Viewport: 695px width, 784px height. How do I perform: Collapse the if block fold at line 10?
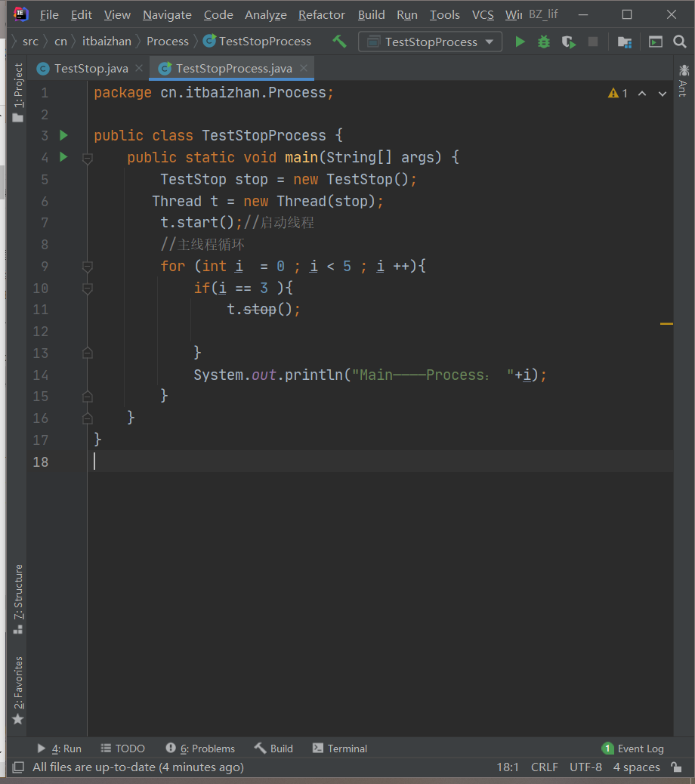click(88, 289)
